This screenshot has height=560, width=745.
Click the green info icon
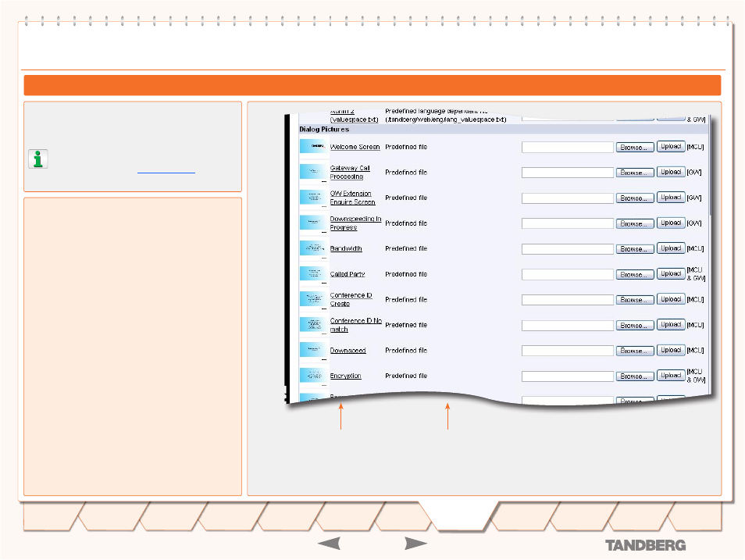[x=37, y=159]
